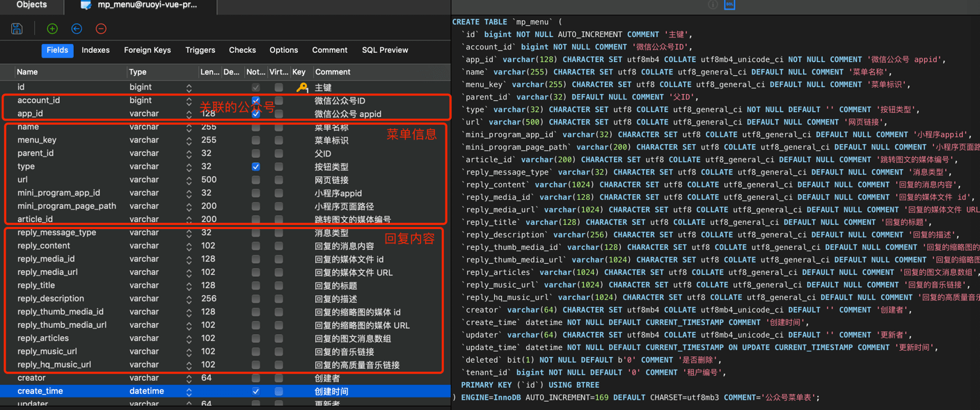Screen dimensions: 980x410
Task: Toggle Not Null checkbox for type field
Action: [x=255, y=167]
